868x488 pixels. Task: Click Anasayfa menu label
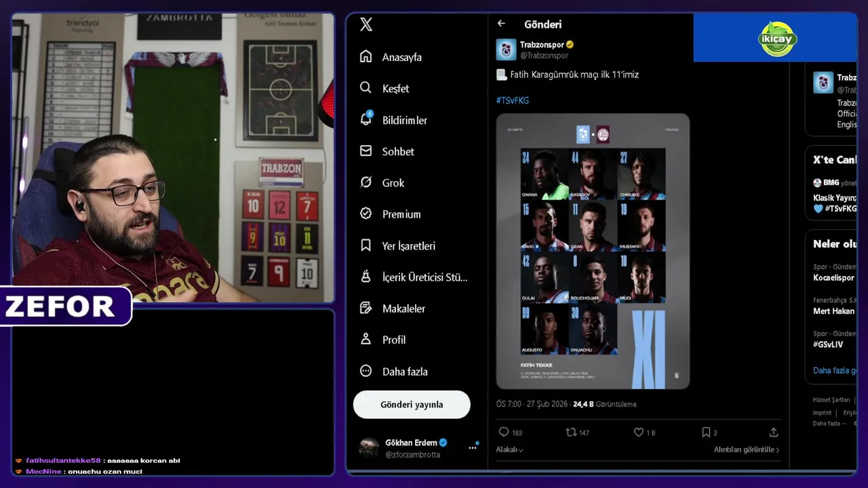[401, 58]
